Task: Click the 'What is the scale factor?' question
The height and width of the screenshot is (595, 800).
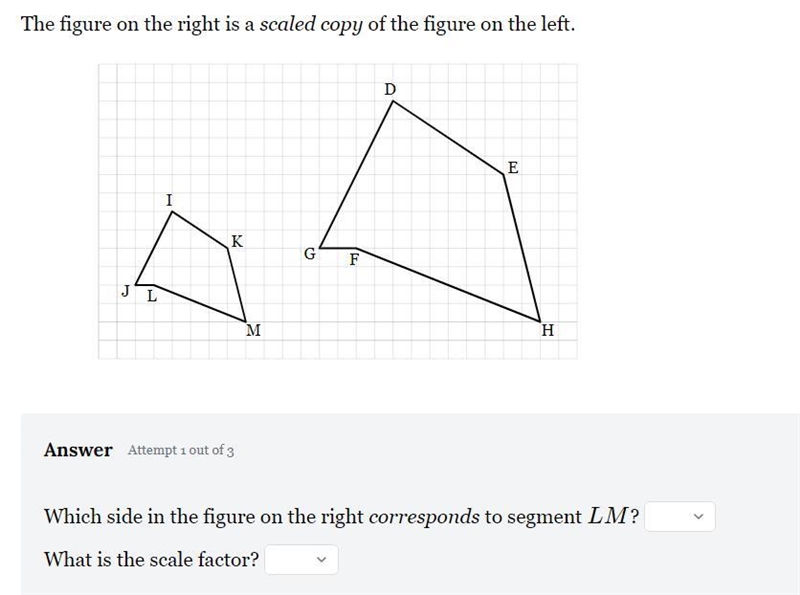Action: pos(152,559)
